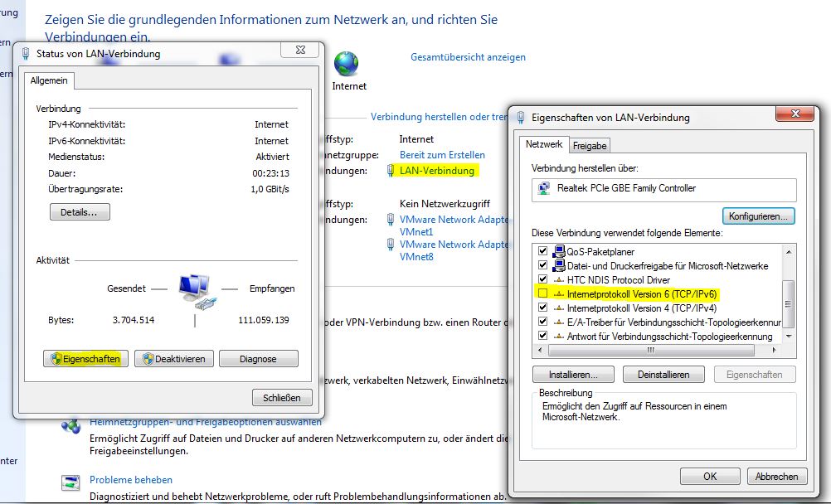Click the vertical scrollbar thumb in components list
The height and width of the screenshot is (504, 831).
click(789, 304)
